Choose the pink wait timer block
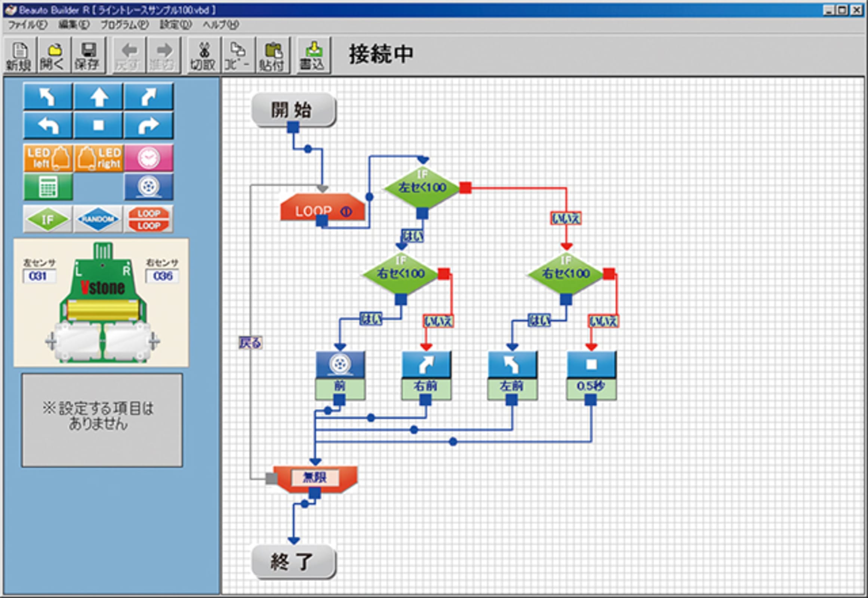 pos(148,158)
